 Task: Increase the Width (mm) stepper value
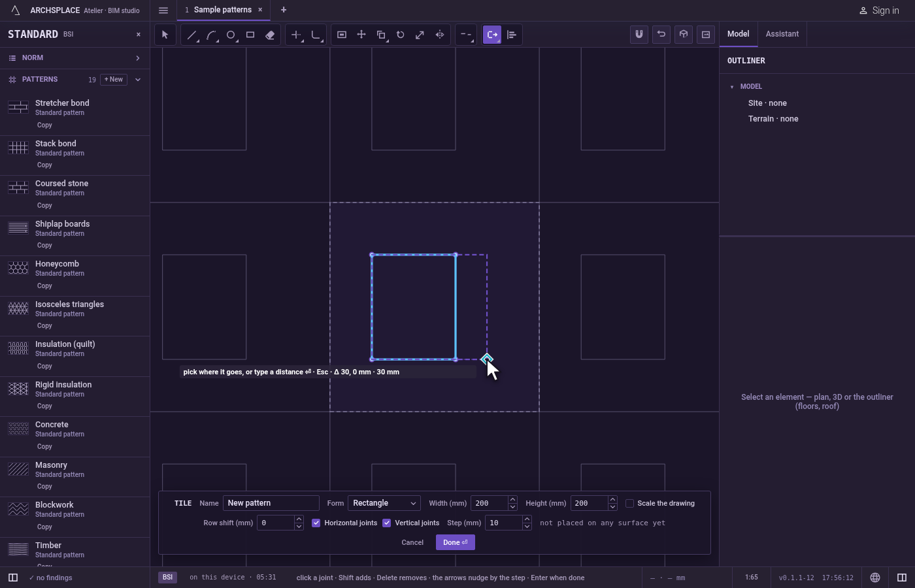(512, 500)
